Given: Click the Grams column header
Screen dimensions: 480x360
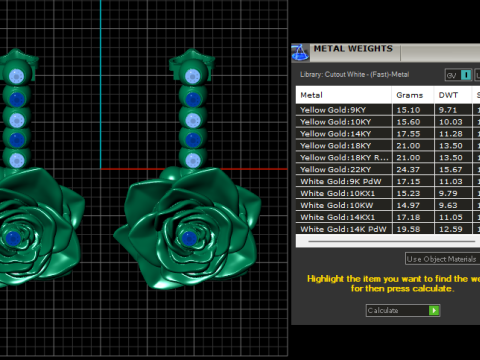Looking at the screenshot, I should [413, 95].
